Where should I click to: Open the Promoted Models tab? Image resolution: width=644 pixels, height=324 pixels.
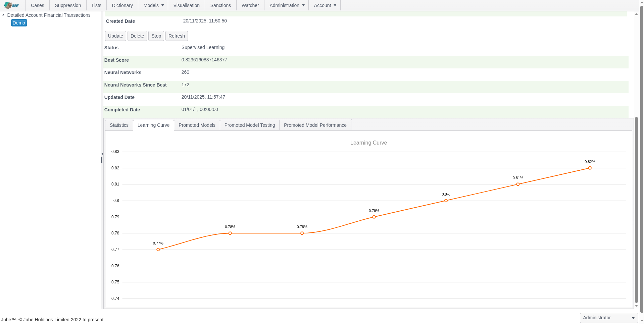pos(197,125)
